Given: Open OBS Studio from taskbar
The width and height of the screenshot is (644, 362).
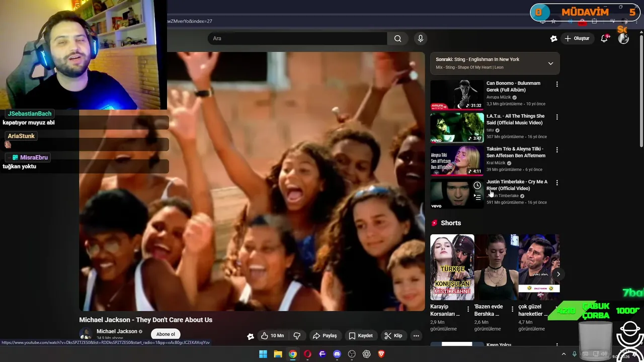Looking at the screenshot, I should click(x=352, y=354).
